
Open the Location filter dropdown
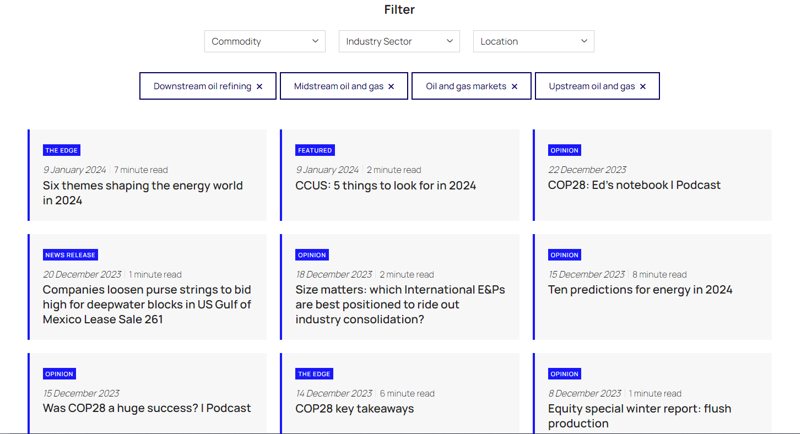pos(533,41)
